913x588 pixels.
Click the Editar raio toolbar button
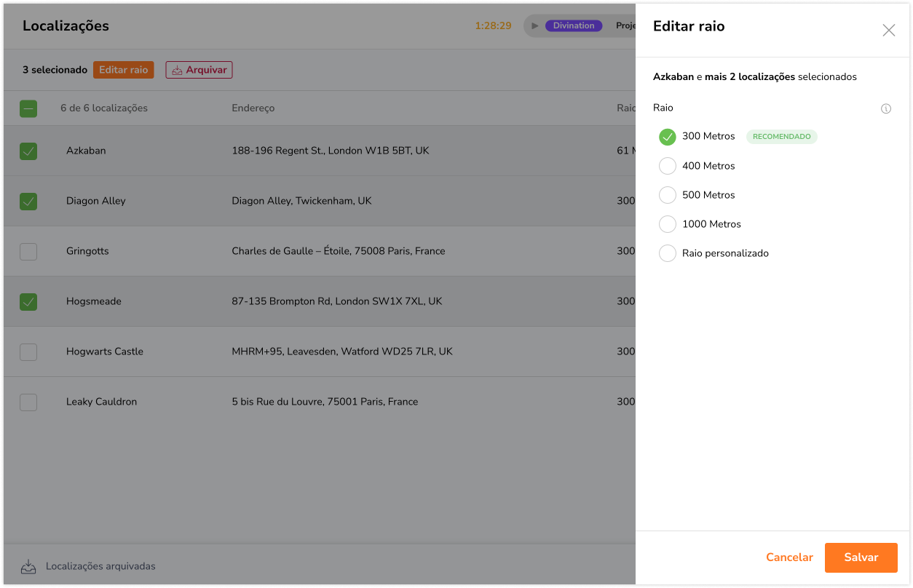[123, 70]
